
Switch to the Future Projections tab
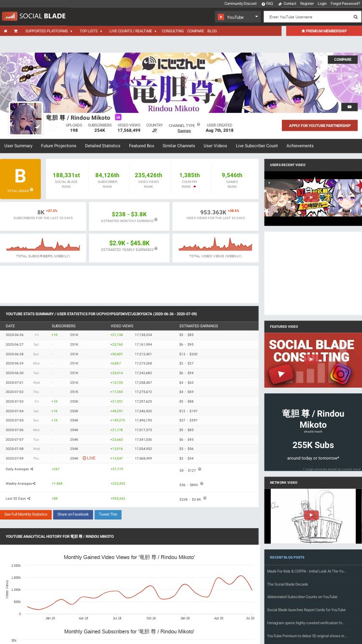point(58,146)
